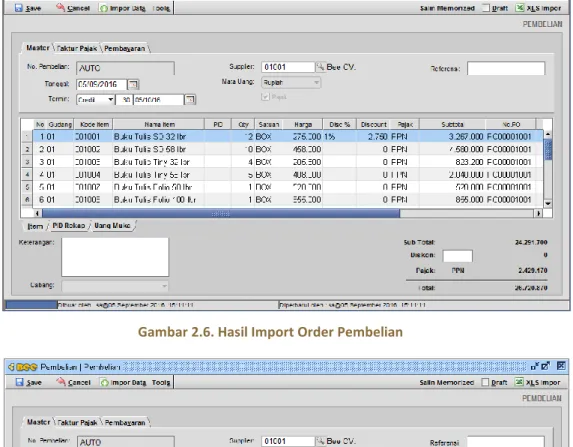Click the Kode Item column header
The height and width of the screenshot is (447, 573).
click(94, 124)
